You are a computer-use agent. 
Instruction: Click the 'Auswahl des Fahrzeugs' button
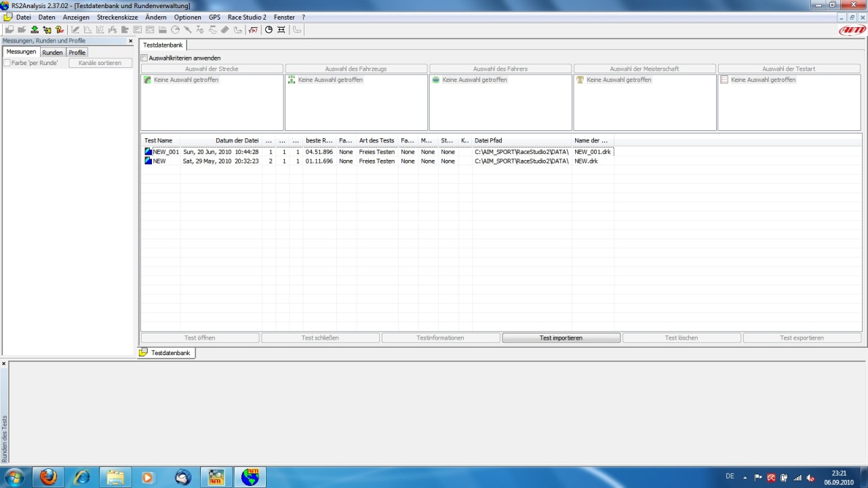pyautogui.click(x=356, y=69)
